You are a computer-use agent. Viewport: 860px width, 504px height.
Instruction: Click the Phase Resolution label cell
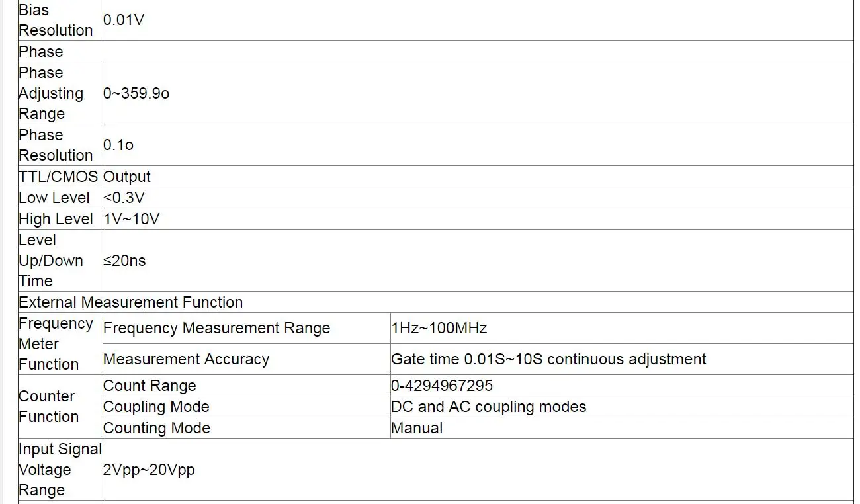56,145
